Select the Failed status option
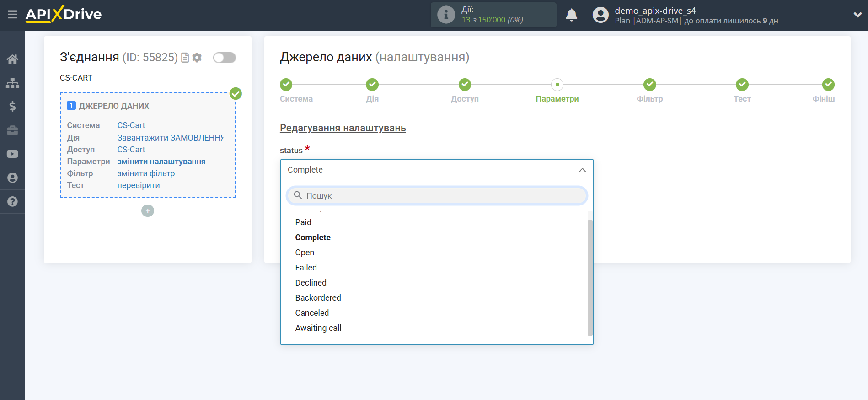Viewport: 868px width, 400px height. tap(306, 268)
